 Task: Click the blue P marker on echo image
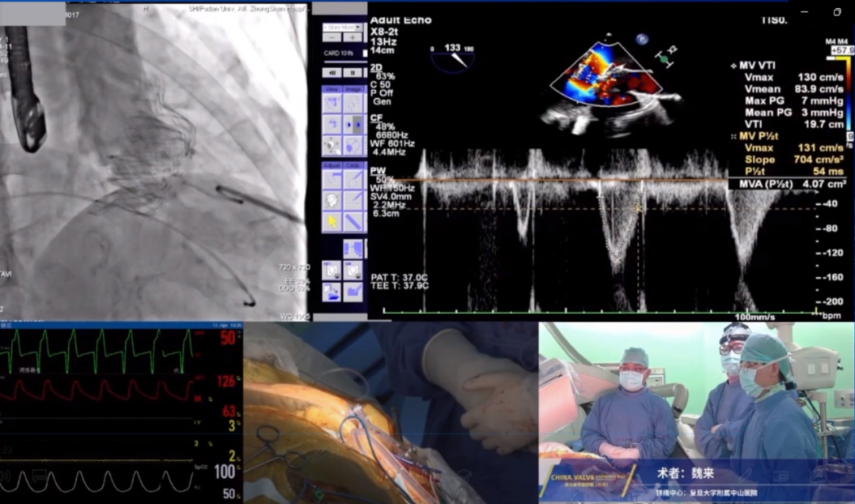coord(642,38)
